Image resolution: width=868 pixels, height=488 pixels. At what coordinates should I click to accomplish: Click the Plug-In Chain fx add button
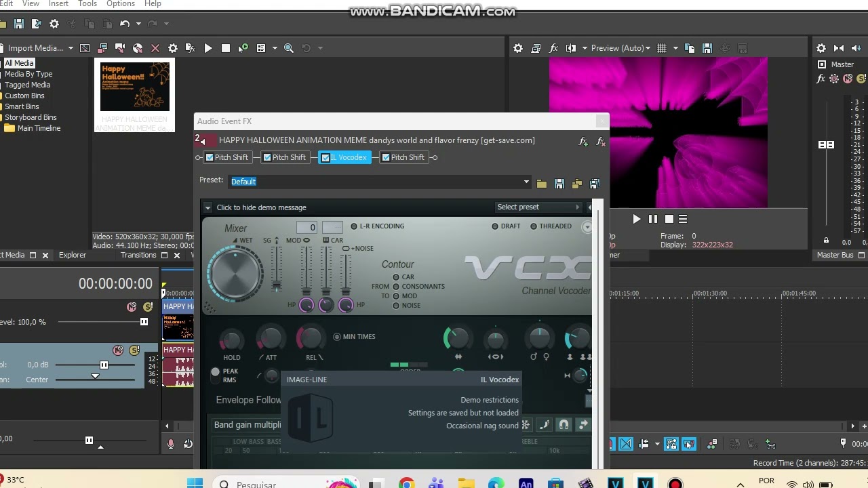click(583, 142)
